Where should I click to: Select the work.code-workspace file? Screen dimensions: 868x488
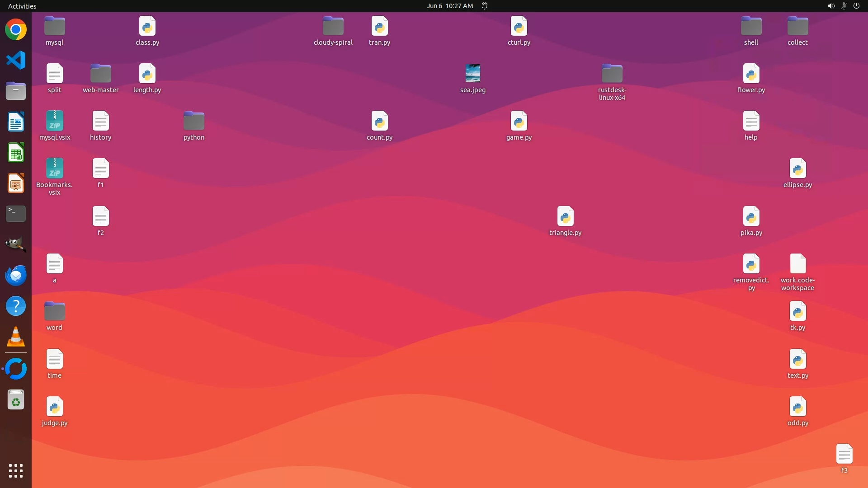(x=797, y=264)
